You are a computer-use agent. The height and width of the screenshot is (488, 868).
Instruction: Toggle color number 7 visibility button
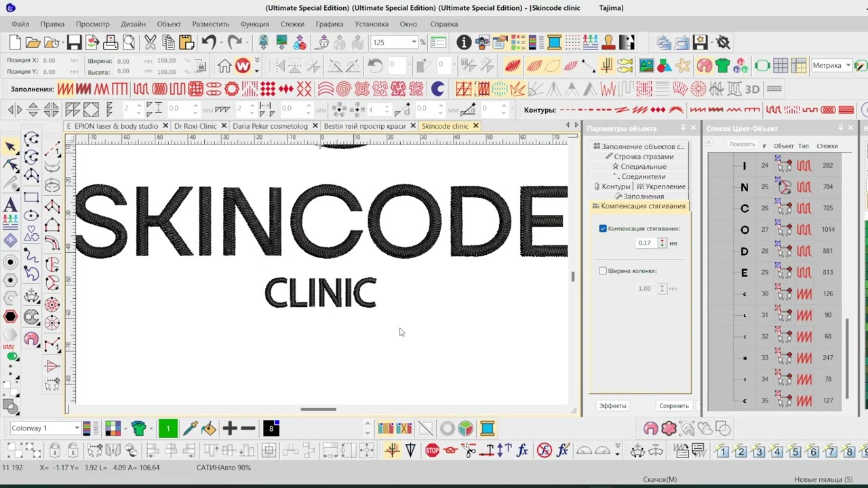(x=831, y=451)
